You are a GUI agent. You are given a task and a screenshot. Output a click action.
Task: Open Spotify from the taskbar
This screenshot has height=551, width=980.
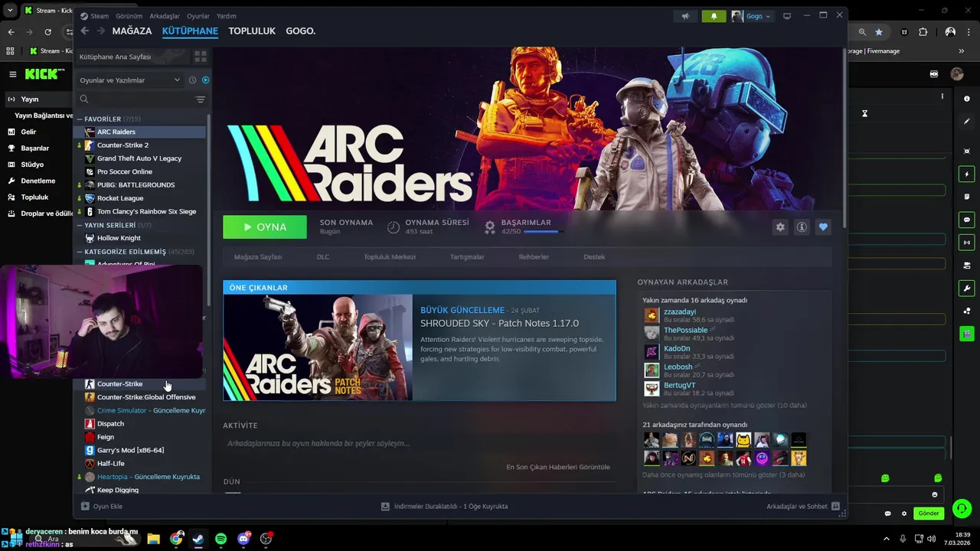pos(220,539)
